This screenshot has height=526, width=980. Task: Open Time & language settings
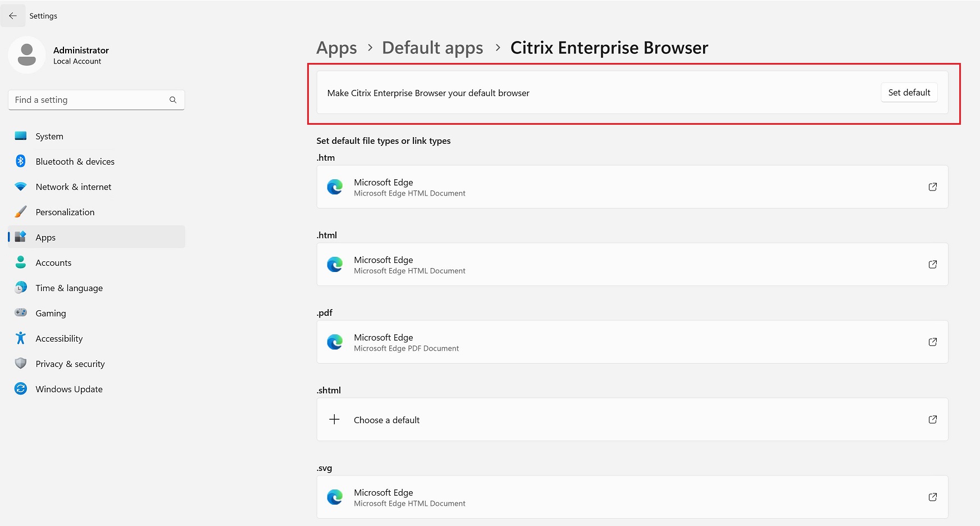click(x=97, y=288)
